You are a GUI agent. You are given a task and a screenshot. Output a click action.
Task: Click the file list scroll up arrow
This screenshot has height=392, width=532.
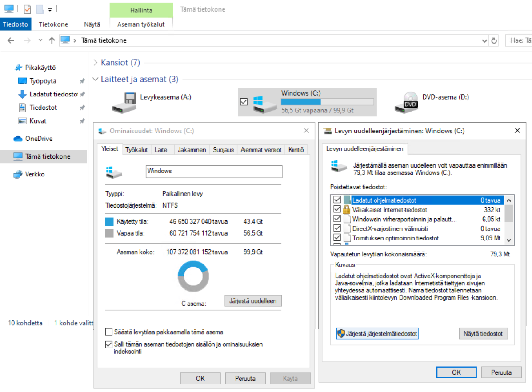tap(508, 200)
